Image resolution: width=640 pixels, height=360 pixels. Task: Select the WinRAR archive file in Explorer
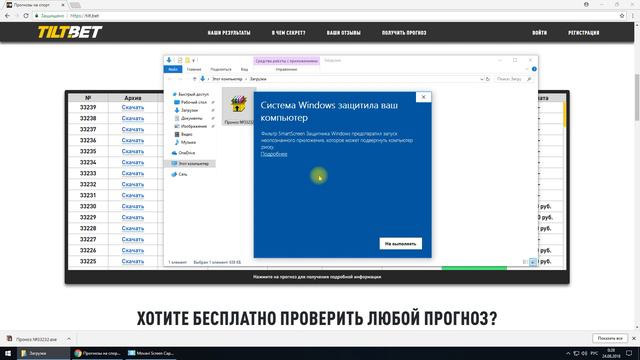238,107
